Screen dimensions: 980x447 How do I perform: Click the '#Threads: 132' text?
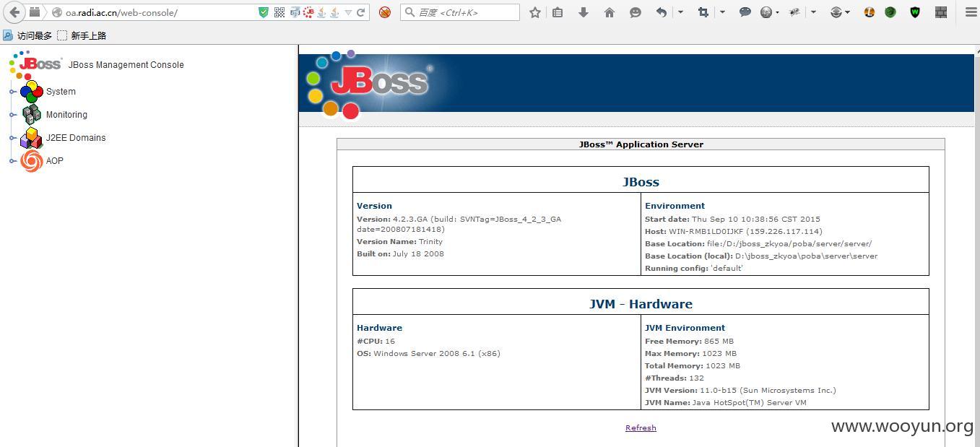coord(675,378)
